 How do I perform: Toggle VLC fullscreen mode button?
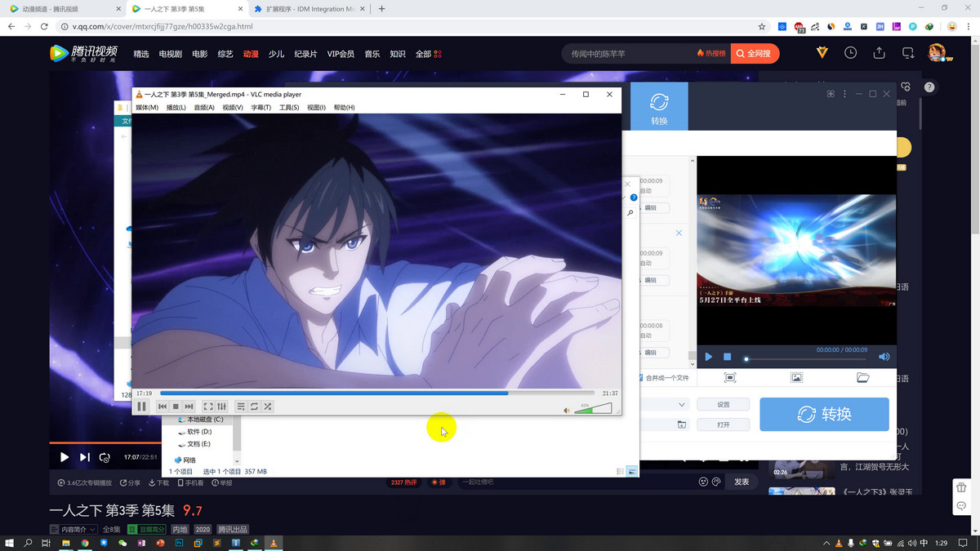tap(208, 407)
